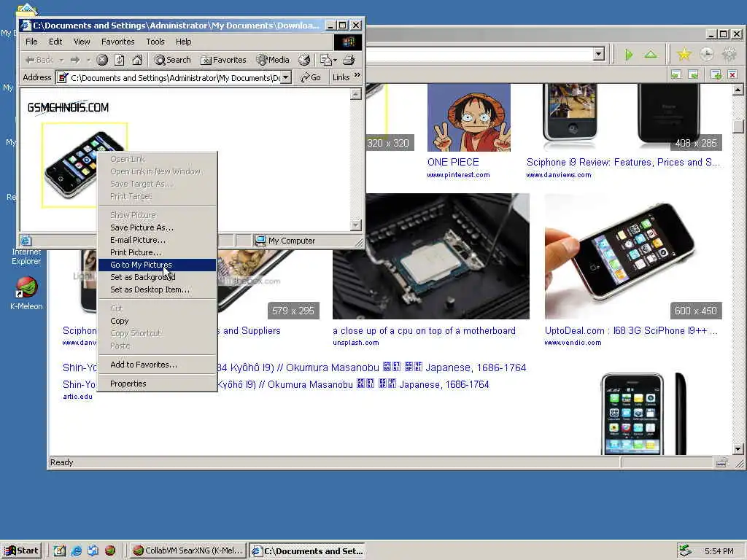
Task: Click the Stop button in IE toolbar
Action: (102, 60)
